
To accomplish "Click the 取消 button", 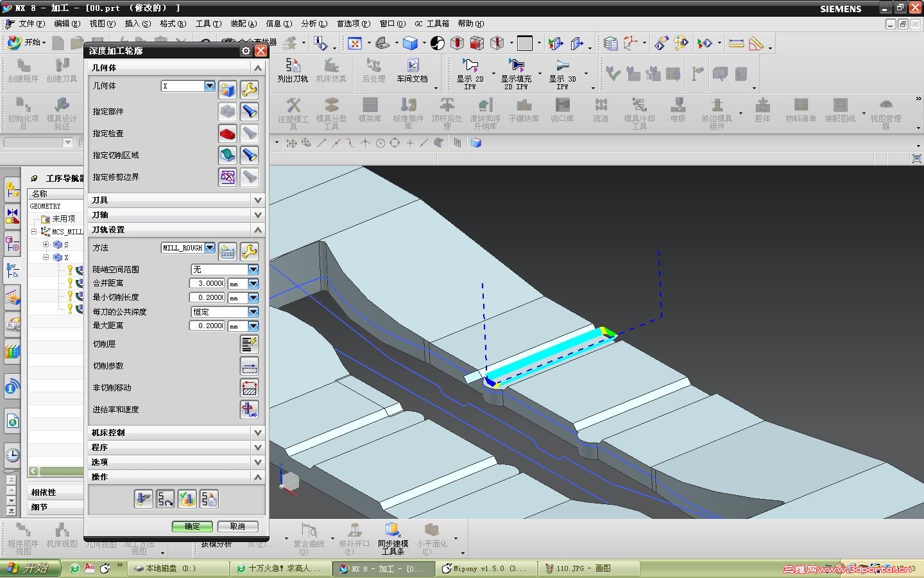I will point(237,526).
